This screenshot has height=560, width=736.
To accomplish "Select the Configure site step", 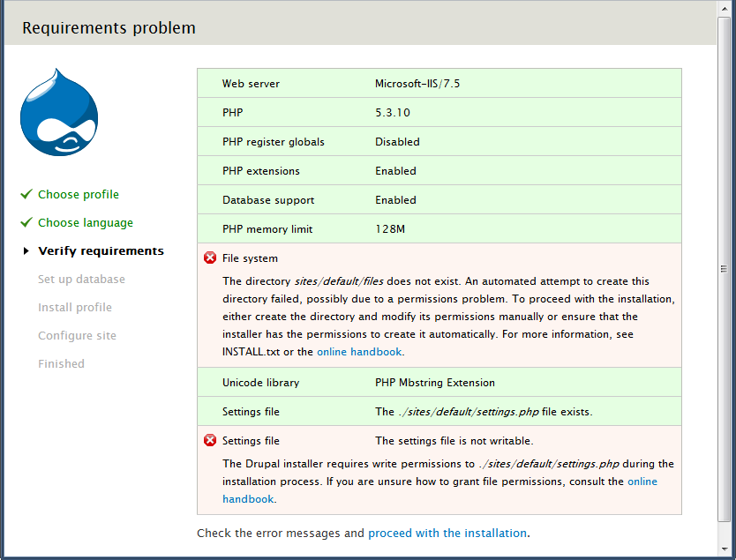I will (x=77, y=335).
